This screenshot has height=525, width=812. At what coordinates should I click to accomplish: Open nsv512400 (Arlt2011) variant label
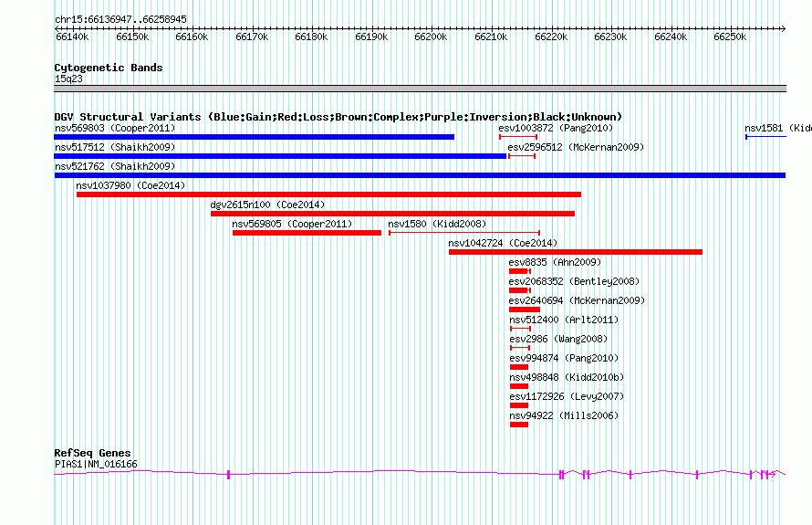click(x=564, y=320)
